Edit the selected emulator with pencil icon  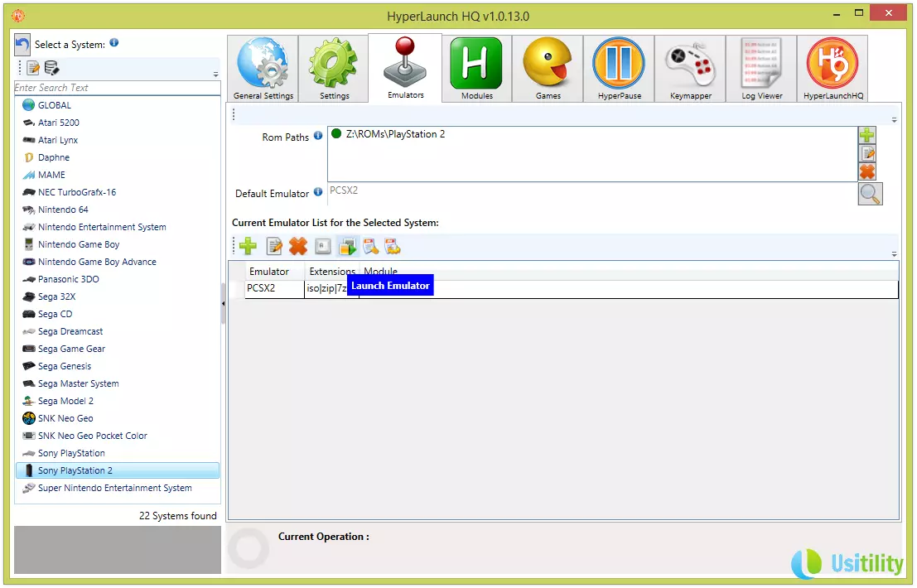click(x=274, y=246)
